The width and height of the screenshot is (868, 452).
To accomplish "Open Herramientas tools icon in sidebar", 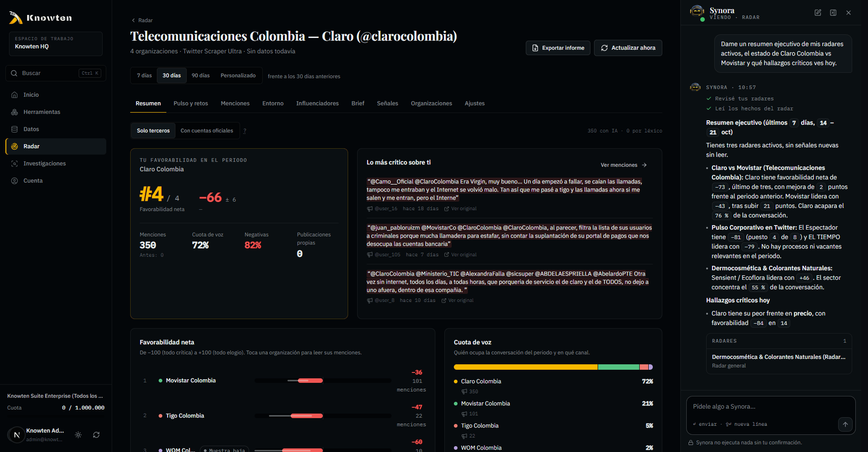I will coord(14,112).
